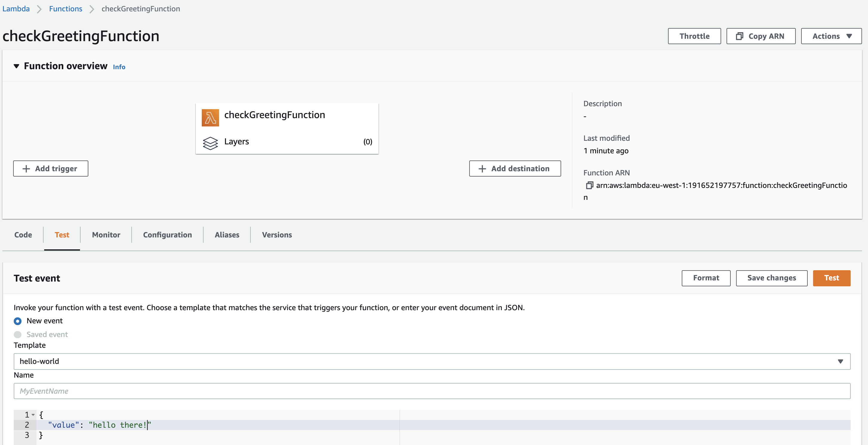Open the Functions breadcrumb link
Image resolution: width=868 pixels, height=445 pixels.
65,9
